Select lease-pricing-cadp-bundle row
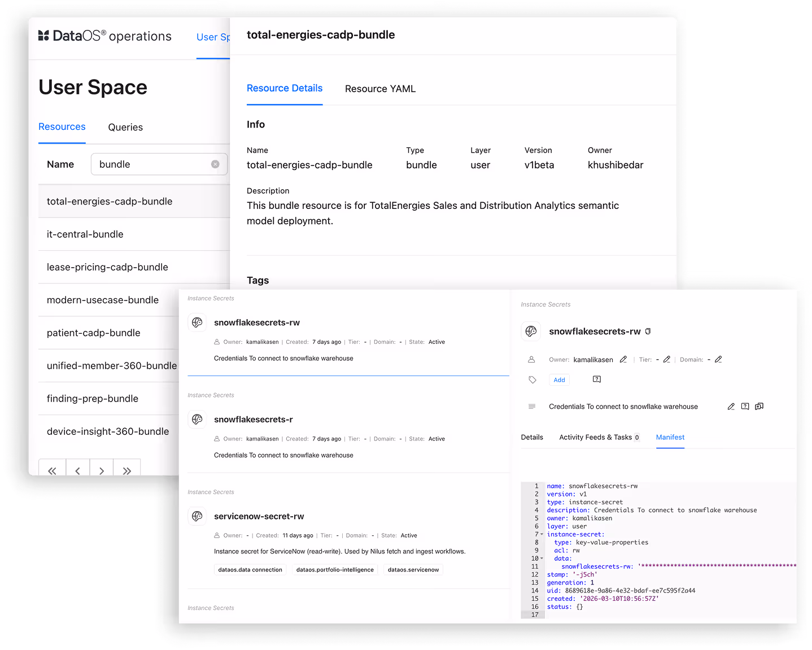Screen dimensions: 812x650 (x=134, y=267)
